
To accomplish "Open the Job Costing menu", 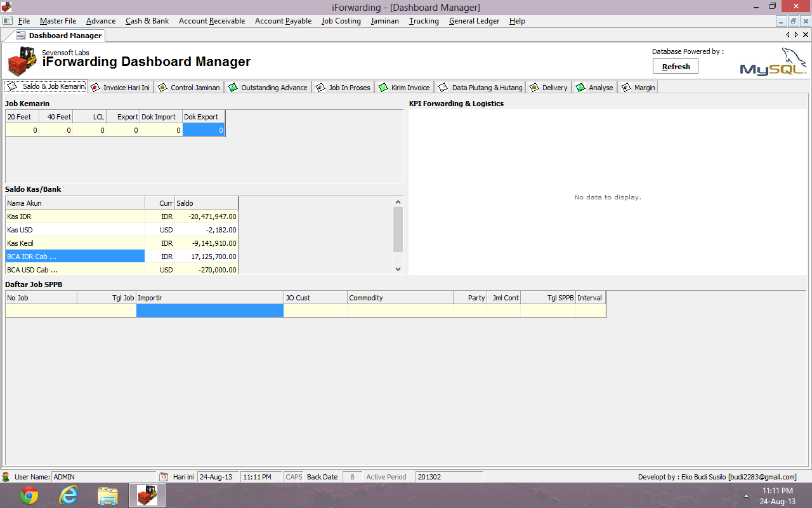I will coord(341,21).
